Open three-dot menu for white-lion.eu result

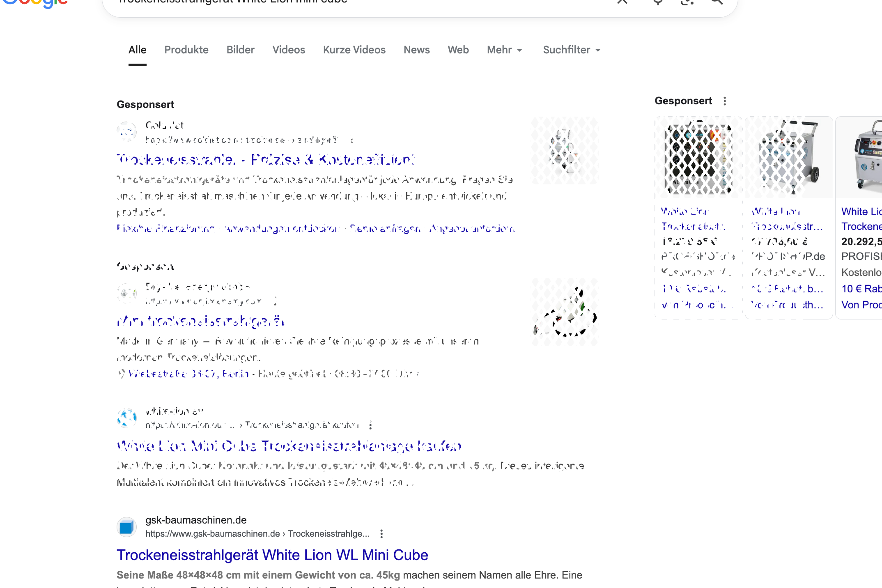click(370, 425)
